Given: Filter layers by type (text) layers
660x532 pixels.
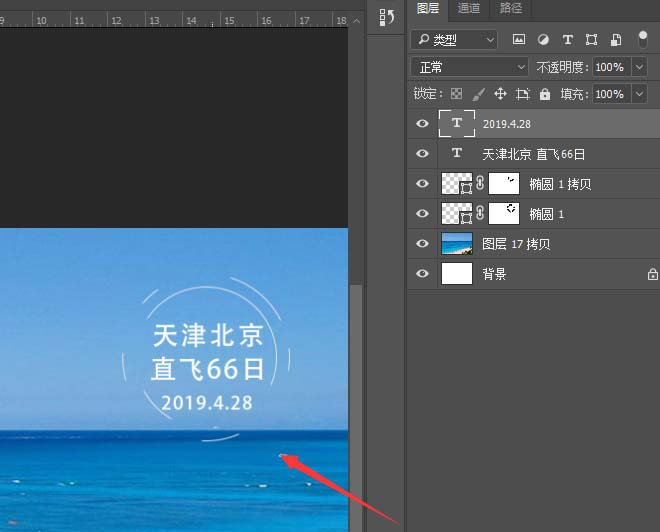Looking at the screenshot, I should pos(567,40).
